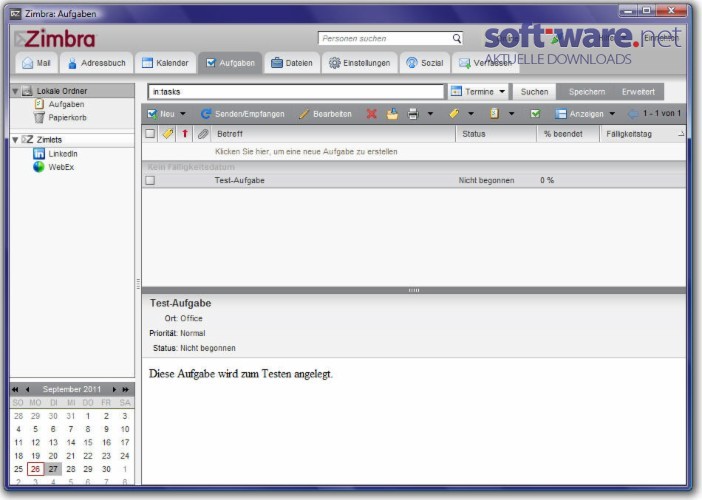Go to previous year in mini calendar
Image resolution: width=702 pixels, height=500 pixels.
click(x=16, y=389)
